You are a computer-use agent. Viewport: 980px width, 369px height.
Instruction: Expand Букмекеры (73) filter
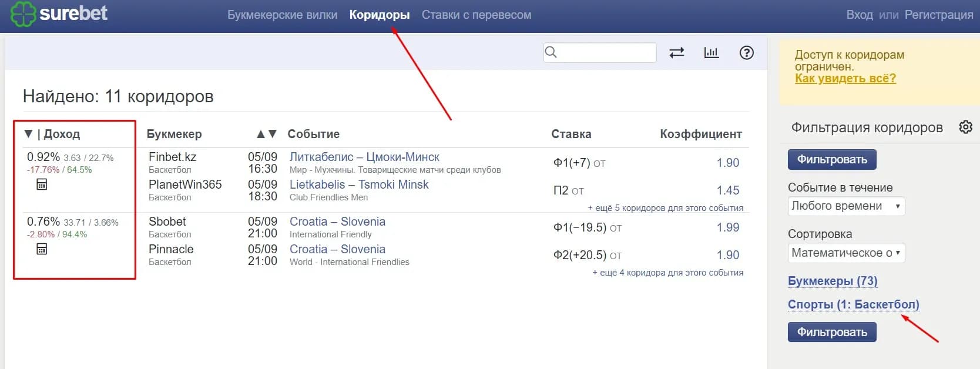pos(833,281)
